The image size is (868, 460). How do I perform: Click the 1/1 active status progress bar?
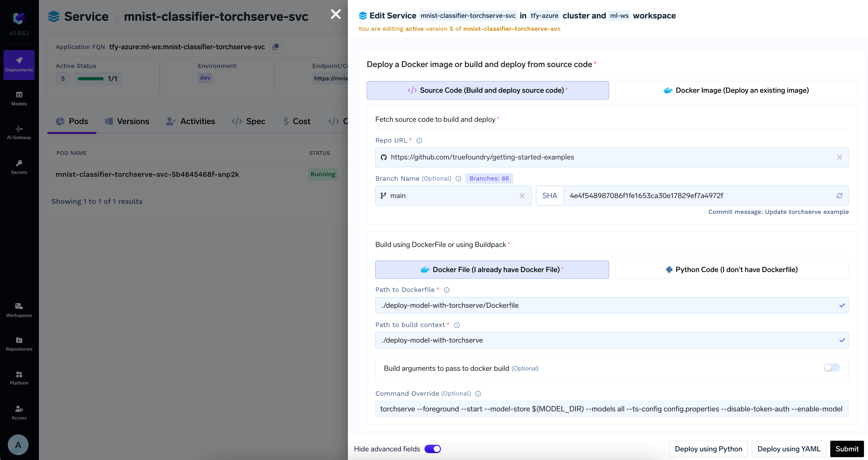[97, 79]
